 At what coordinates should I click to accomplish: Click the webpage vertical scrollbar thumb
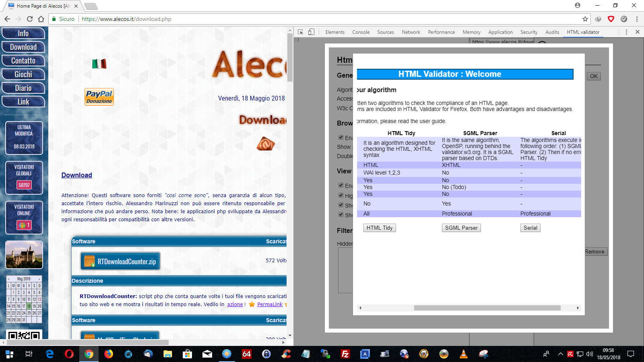[x=290, y=58]
